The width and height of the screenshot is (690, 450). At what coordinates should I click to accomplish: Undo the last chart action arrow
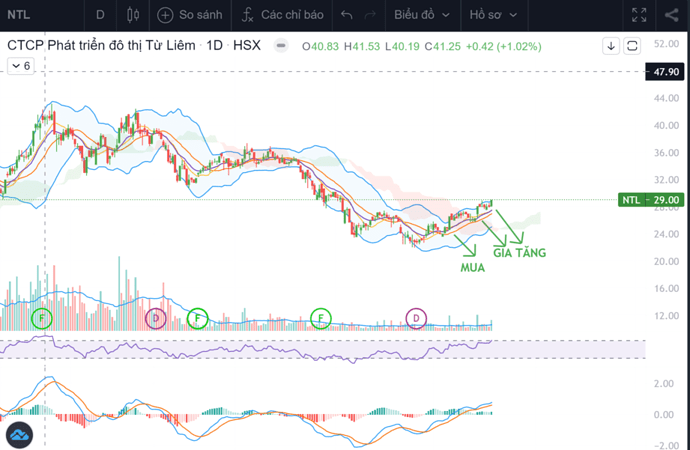[347, 15]
